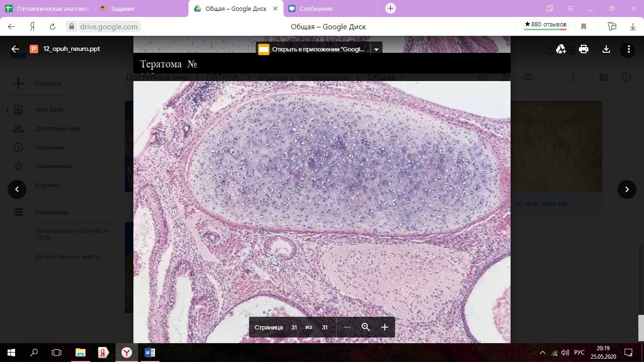The height and width of the screenshot is (362, 644).
Task: Print the presentation
Action: tap(584, 49)
